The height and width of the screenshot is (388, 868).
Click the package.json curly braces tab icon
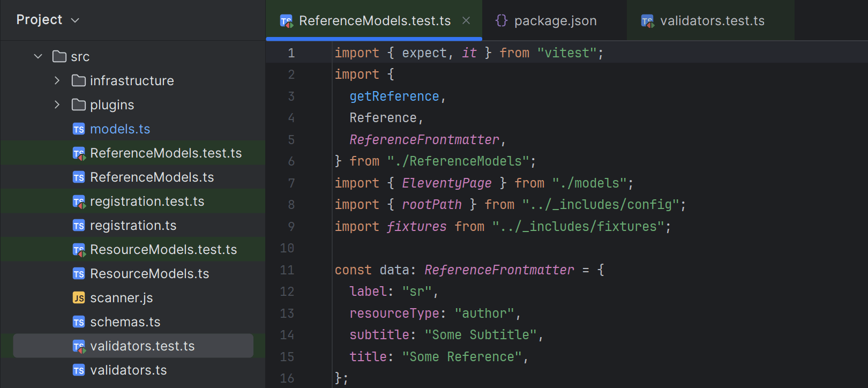click(501, 21)
